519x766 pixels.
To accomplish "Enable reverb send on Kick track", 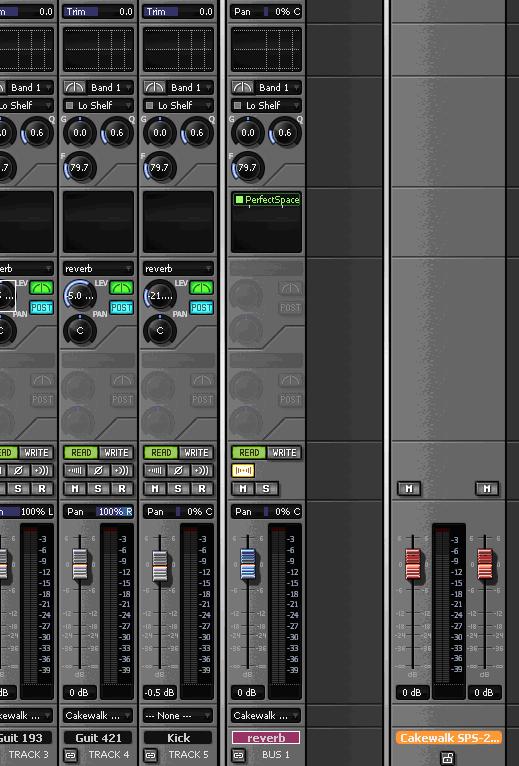I will 201,287.
